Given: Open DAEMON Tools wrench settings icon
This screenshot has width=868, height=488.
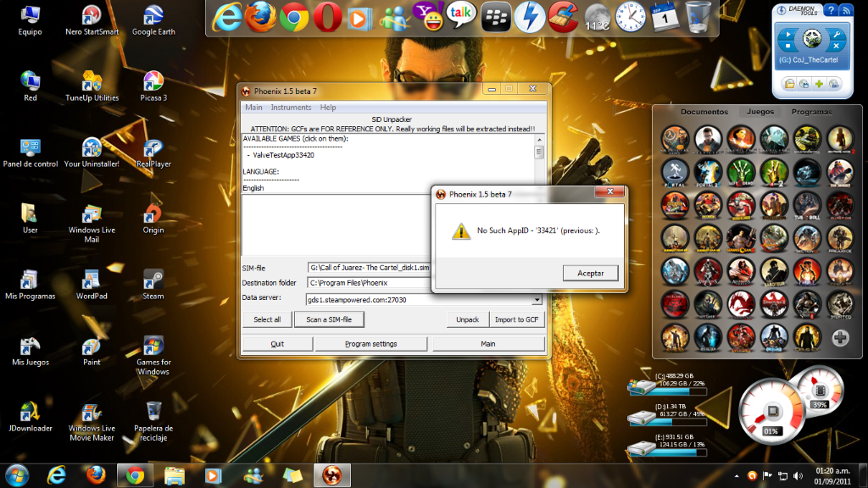Looking at the screenshot, I should [837, 34].
